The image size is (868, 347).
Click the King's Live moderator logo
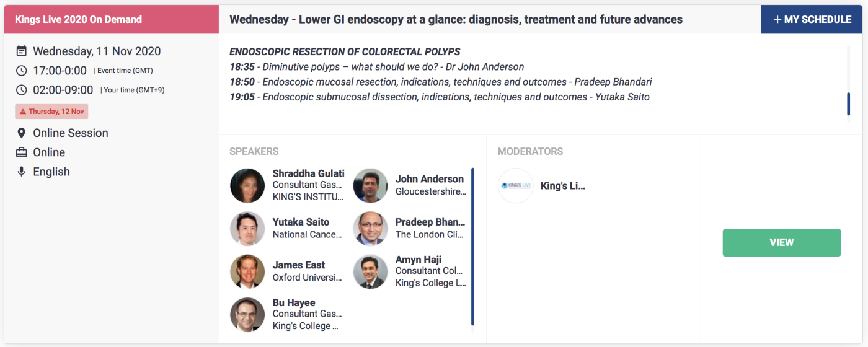click(x=516, y=186)
